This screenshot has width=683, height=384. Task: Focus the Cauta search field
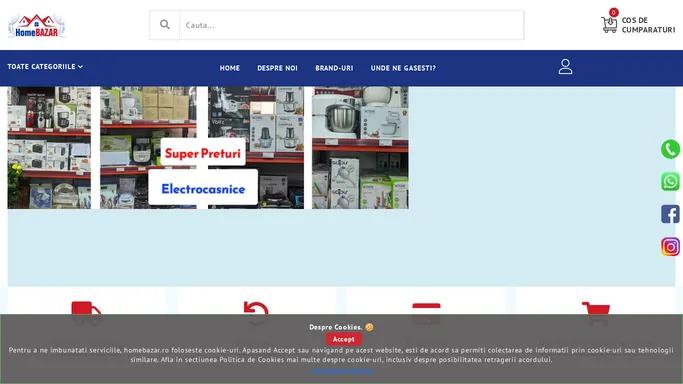[x=352, y=25]
